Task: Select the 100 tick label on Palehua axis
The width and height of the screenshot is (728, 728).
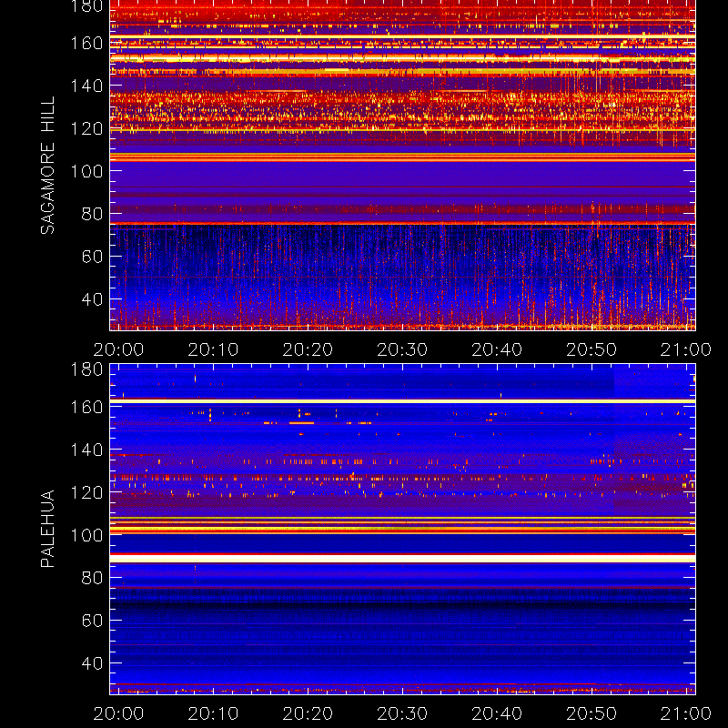Action: 86,535
